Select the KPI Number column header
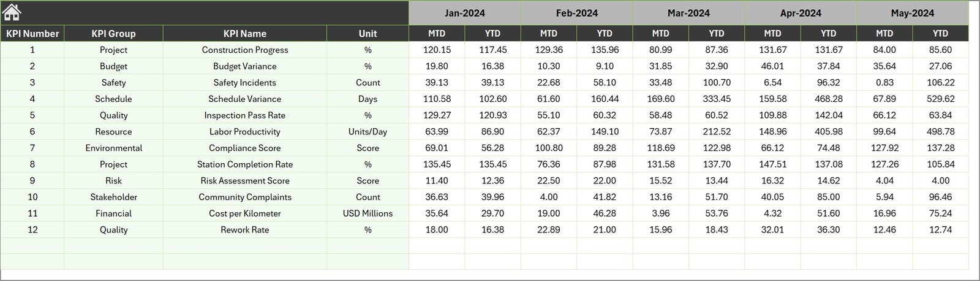 pyautogui.click(x=32, y=34)
